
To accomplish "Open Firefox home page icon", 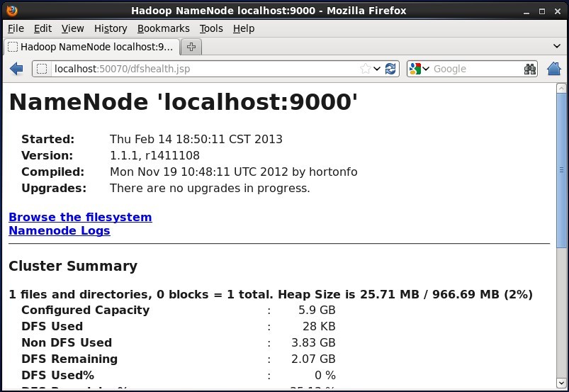I will [x=553, y=69].
